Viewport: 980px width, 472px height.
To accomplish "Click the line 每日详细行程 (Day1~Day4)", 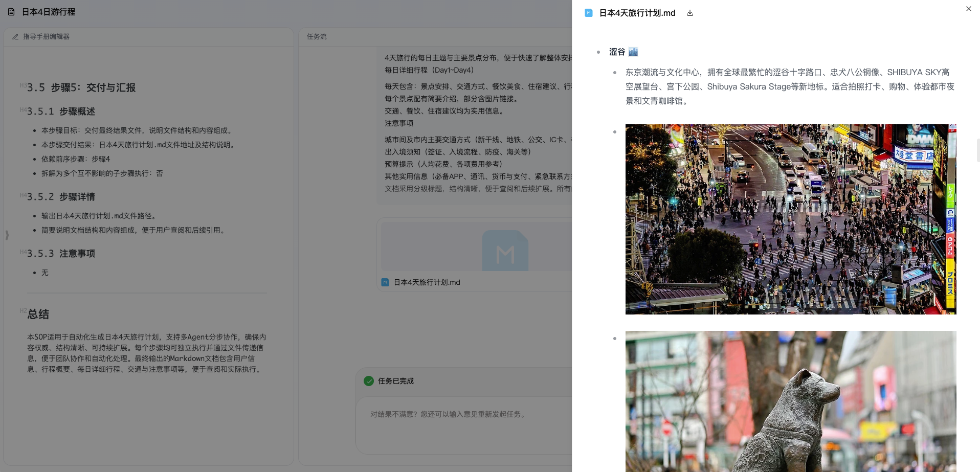I will (429, 70).
